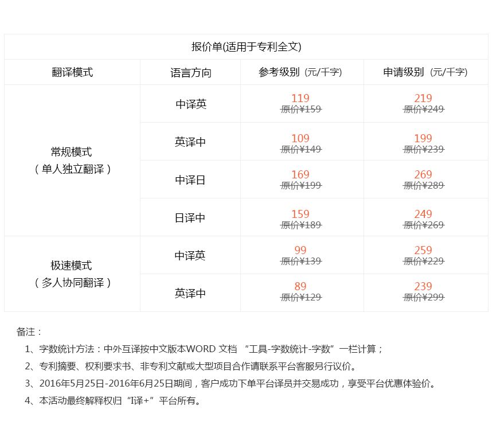504x429 pixels.
Task: Click struck-through 原价¥289
Action: 424,185
